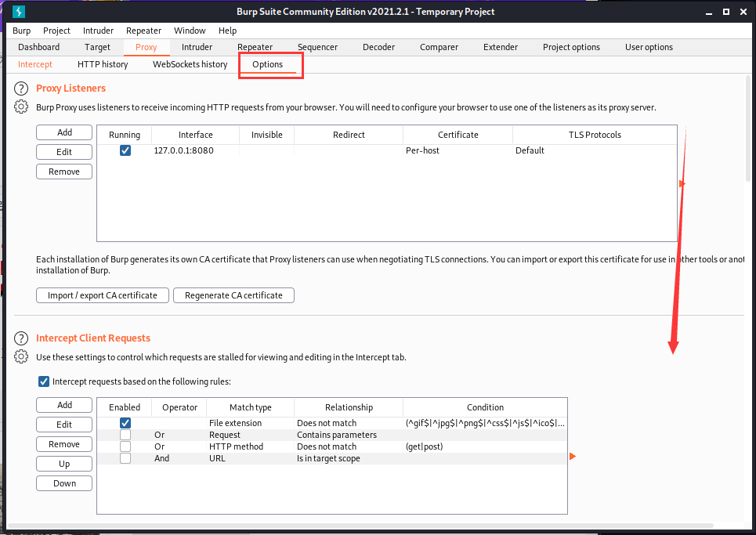Open the Repeater menu in menu bar

(x=143, y=31)
